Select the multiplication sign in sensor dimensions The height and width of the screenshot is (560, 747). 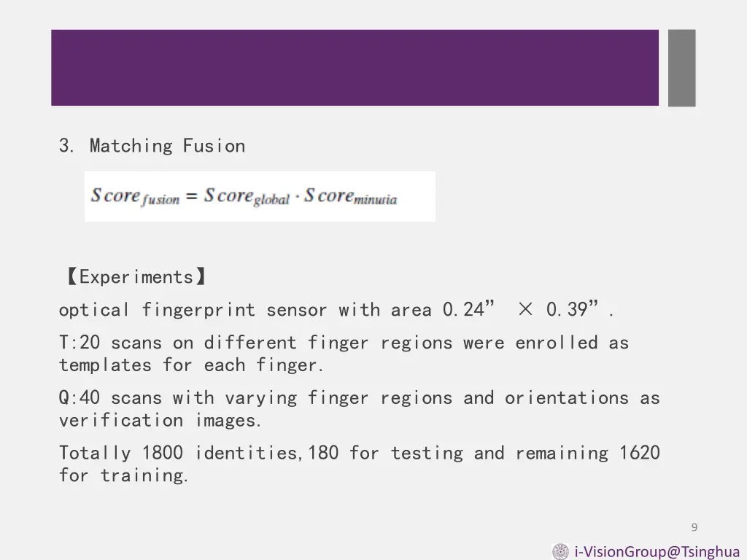pyautogui.click(x=525, y=309)
